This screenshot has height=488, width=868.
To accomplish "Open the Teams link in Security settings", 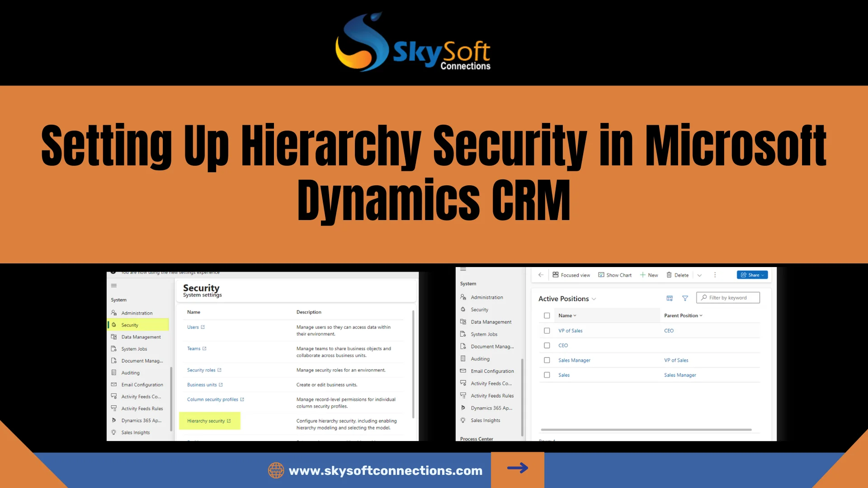I will tap(197, 349).
